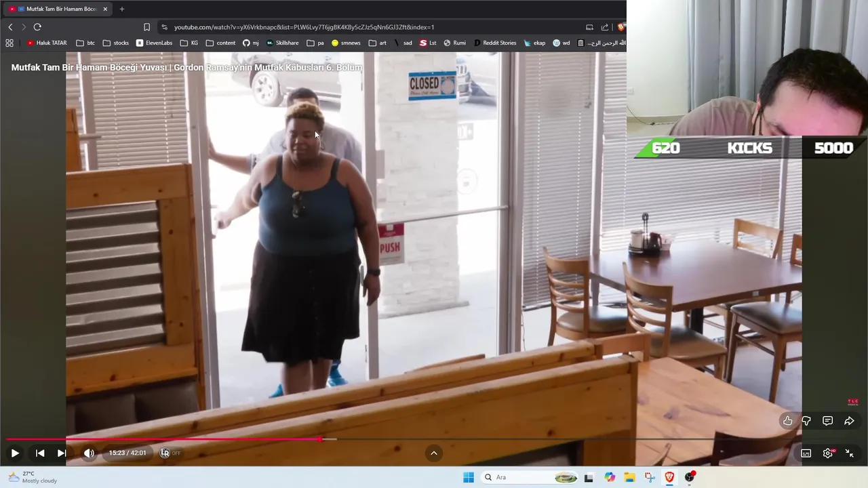Exit full screen mode
Viewport: 868px width, 488px height.
849,453
